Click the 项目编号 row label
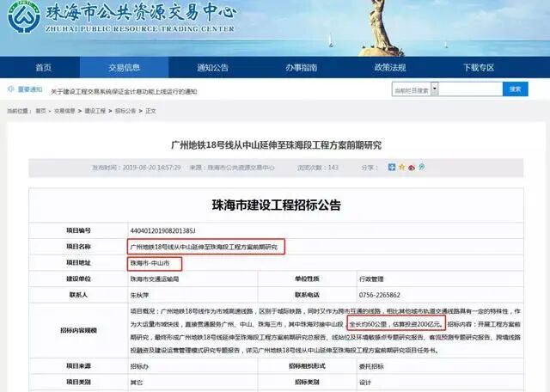Screen dimensions: 550x392 click(x=78, y=230)
